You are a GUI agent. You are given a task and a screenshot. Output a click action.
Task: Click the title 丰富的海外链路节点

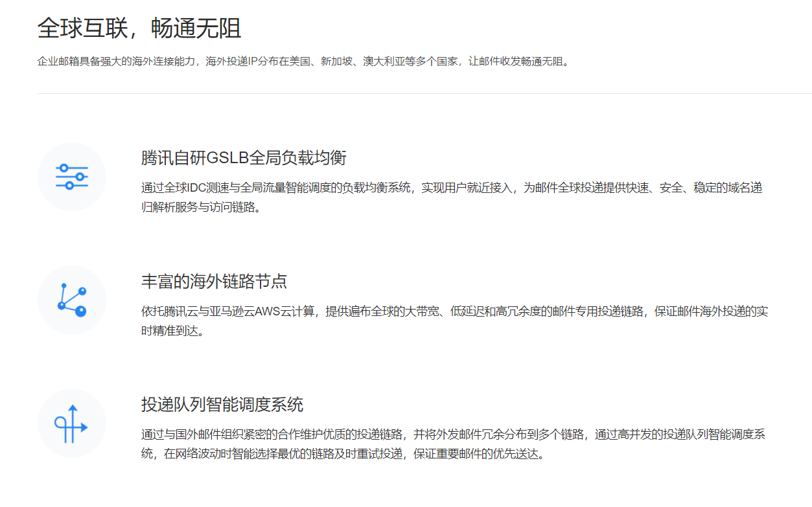pos(214,282)
